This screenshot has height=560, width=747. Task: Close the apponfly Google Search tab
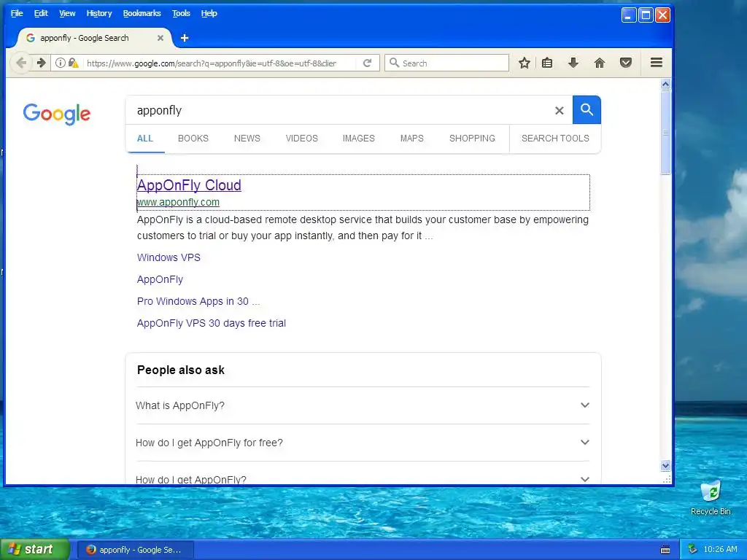pos(160,38)
